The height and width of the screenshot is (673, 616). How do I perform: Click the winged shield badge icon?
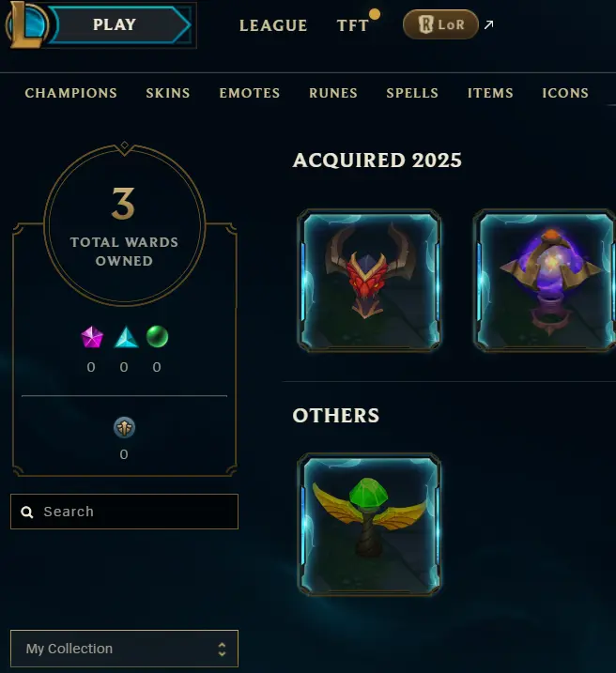click(124, 427)
